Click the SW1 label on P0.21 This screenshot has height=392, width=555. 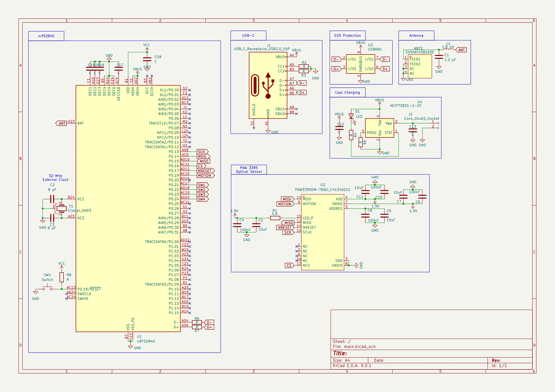(203, 185)
